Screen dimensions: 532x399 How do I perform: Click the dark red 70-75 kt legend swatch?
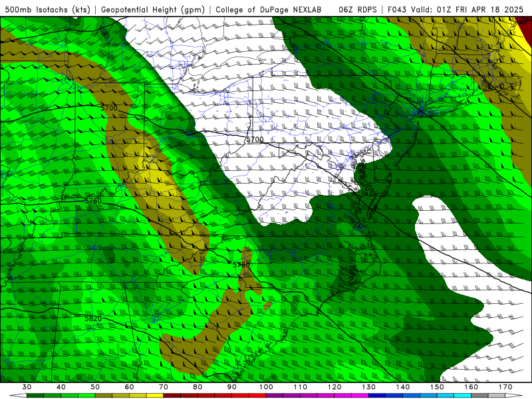172,396
